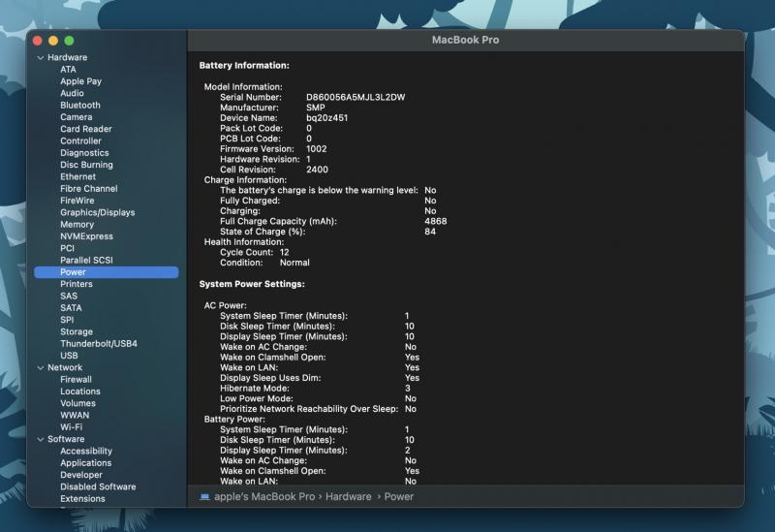This screenshot has width=775, height=532.
Task: Choose the Bluetooth sidebar item
Action: pos(79,106)
